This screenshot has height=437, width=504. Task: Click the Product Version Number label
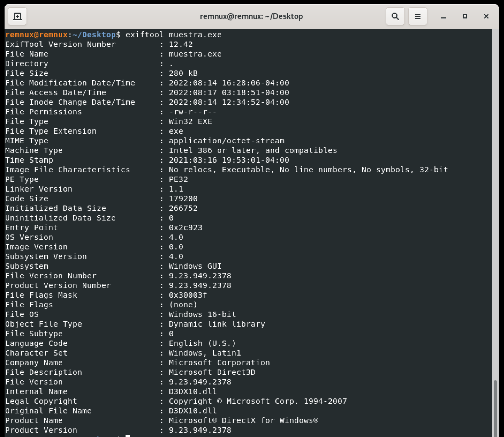click(58, 285)
